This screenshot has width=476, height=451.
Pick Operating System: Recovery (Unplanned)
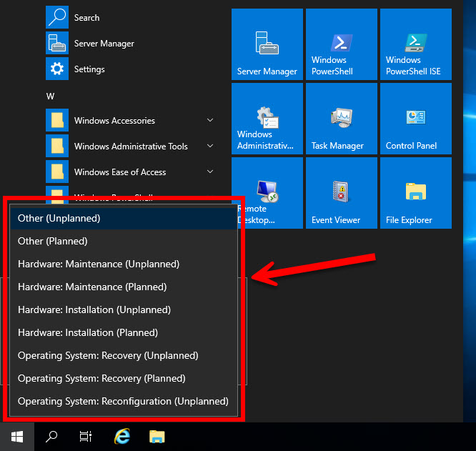pos(124,355)
